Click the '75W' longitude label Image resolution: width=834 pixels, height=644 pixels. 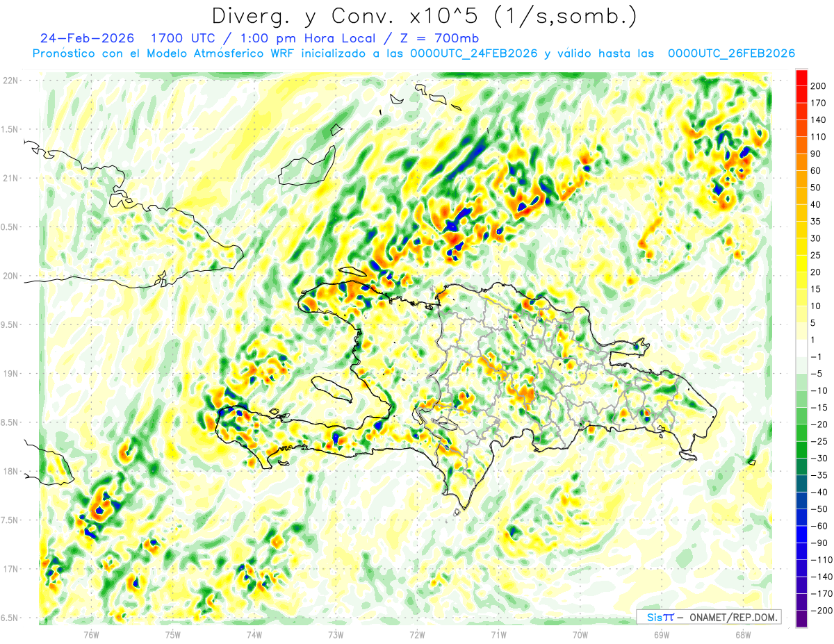pyautogui.click(x=172, y=635)
